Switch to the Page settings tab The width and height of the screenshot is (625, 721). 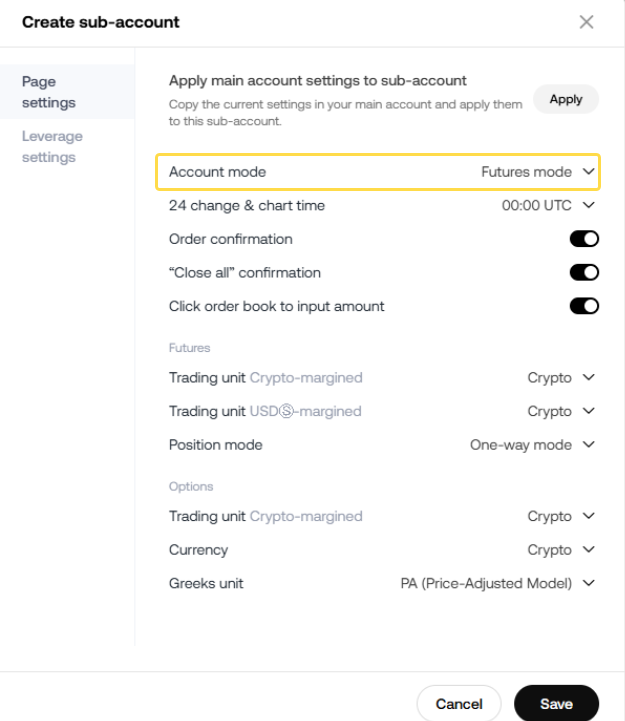(48, 92)
